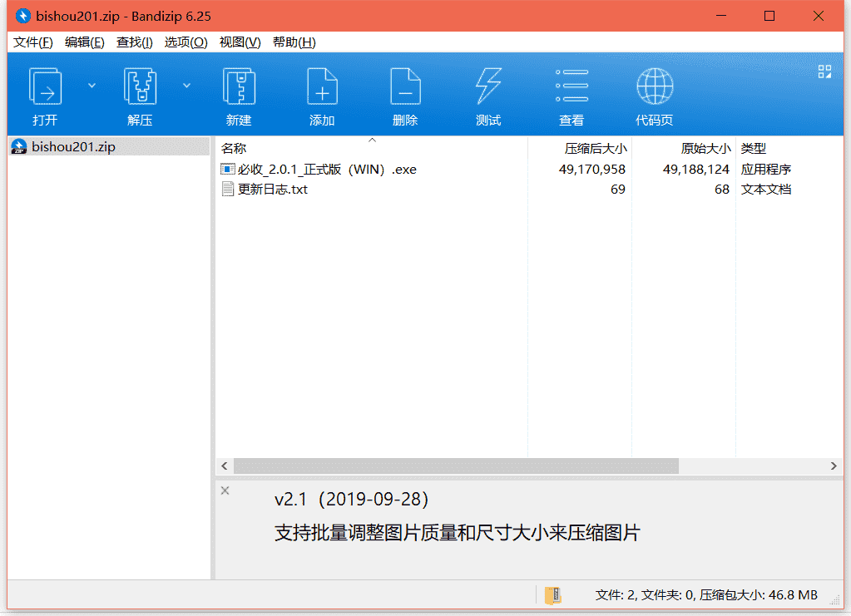Viewport: 851px width, 616px height.
Task: Select the 必收_2.0.1_正式版 (WIN) .exe file
Action: click(x=327, y=170)
